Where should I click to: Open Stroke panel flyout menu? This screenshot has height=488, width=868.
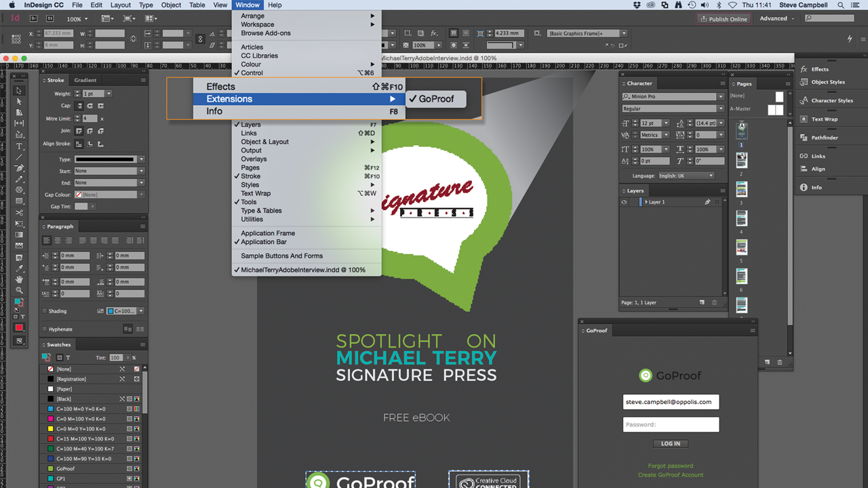click(x=143, y=80)
